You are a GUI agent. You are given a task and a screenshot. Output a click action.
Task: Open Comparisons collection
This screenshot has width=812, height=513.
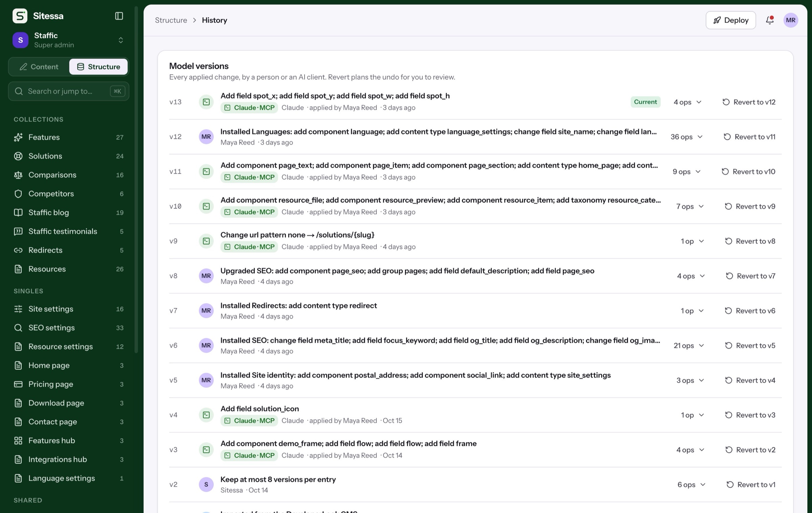(x=68, y=175)
